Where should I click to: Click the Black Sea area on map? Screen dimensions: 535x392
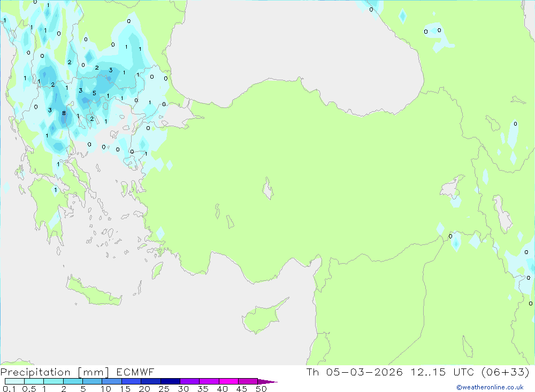coord(293,51)
